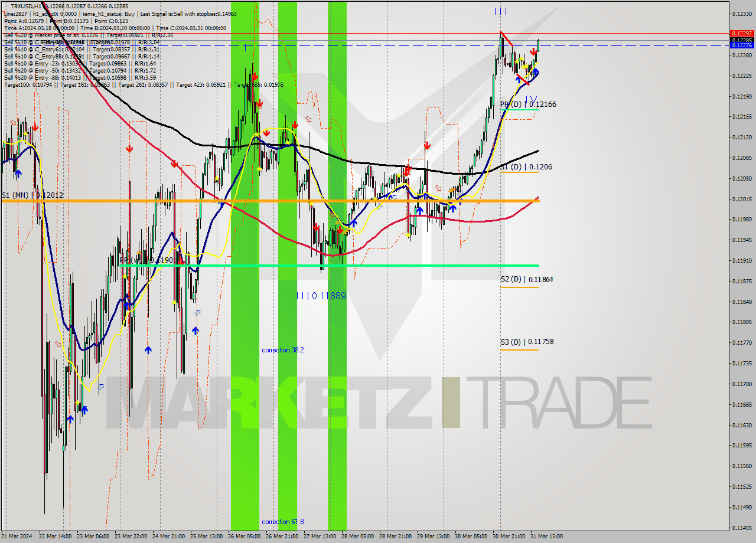Click the 'correction 61.8' label
The height and width of the screenshot is (543, 756).
(x=283, y=522)
